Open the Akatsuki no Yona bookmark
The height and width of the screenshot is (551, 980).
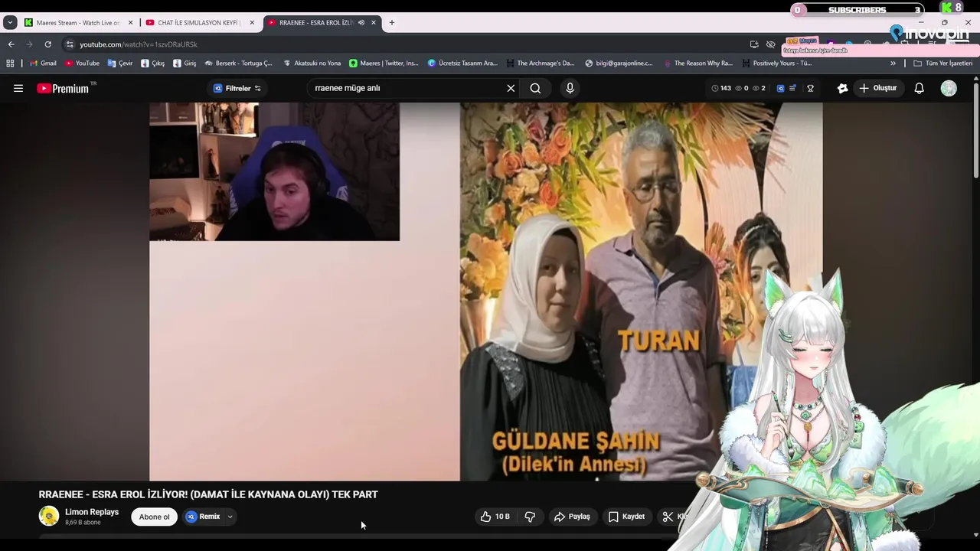point(312,64)
